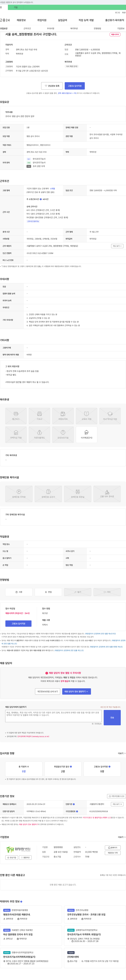Viewport: 126px width, 980px height.
Task: Click the 로그인 link at top
Action: coord(118,13)
